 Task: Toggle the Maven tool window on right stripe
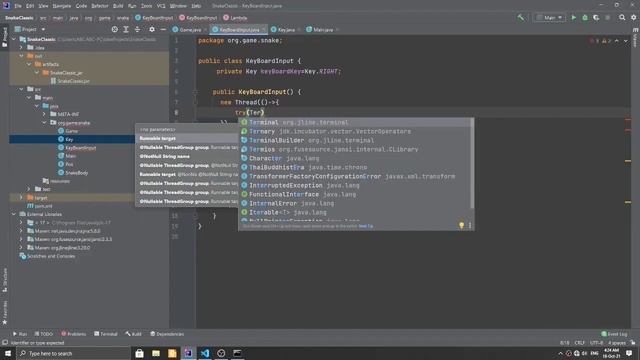tap(636, 38)
